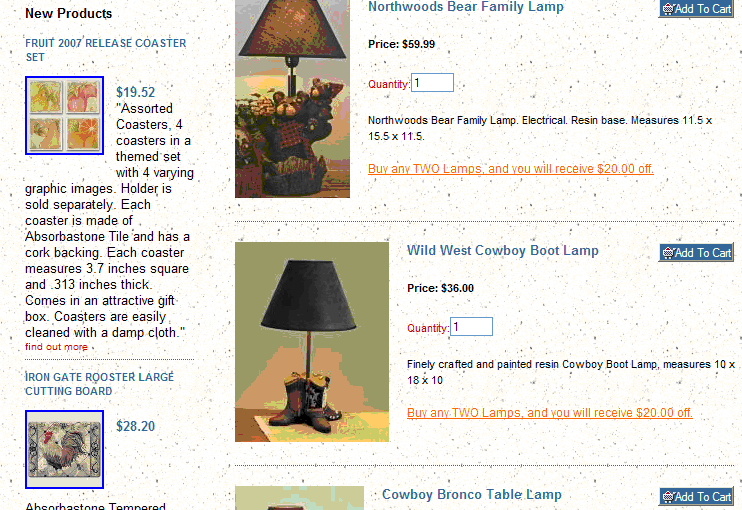Screen dimensions: 742x510
Task: Add Northwoods Bear Family Lamp to cart
Action: pyautogui.click(x=696, y=9)
